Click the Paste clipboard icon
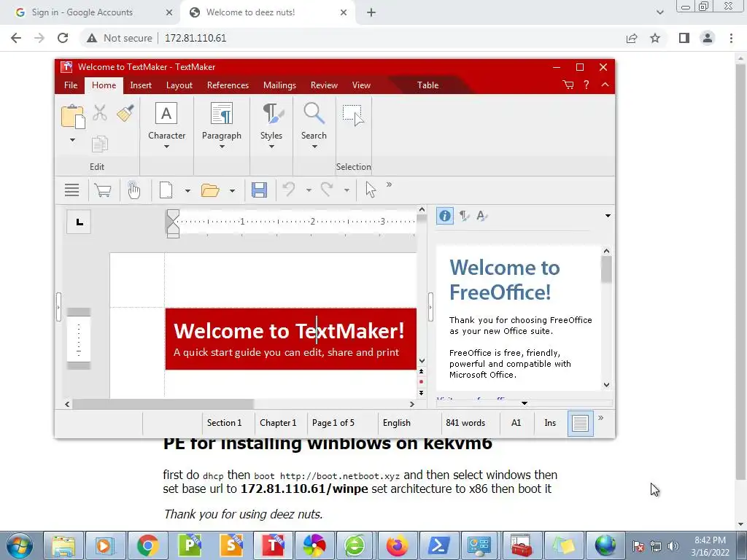This screenshot has height=560, width=747. coord(73,117)
